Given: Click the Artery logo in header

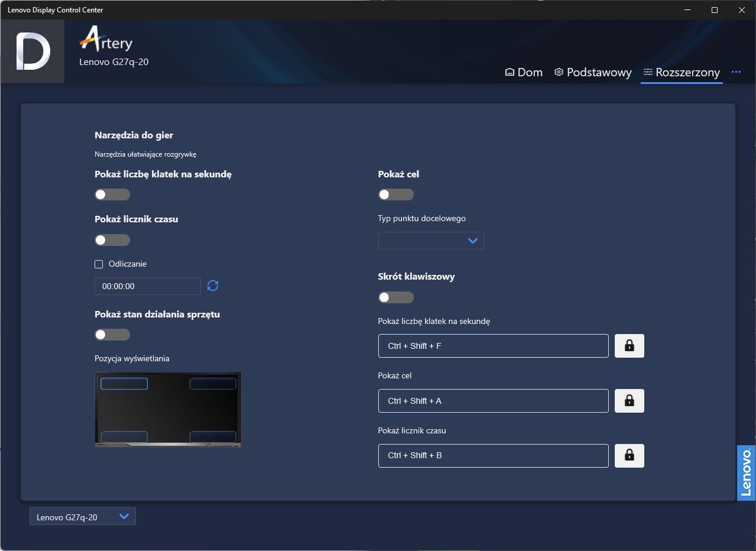Looking at the screenshot, I should (x=106, y=39).
